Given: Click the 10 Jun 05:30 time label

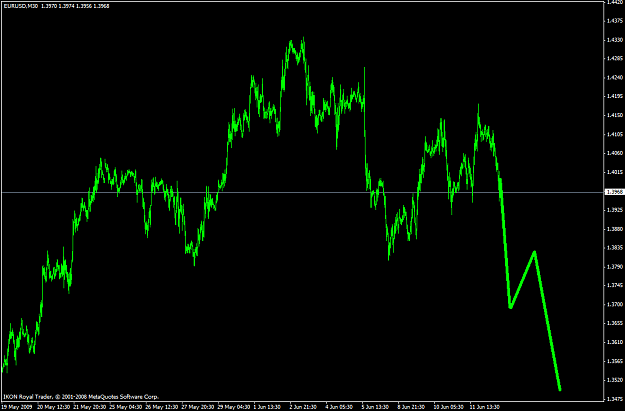Looking at the screenshot, I should (450, 407).
